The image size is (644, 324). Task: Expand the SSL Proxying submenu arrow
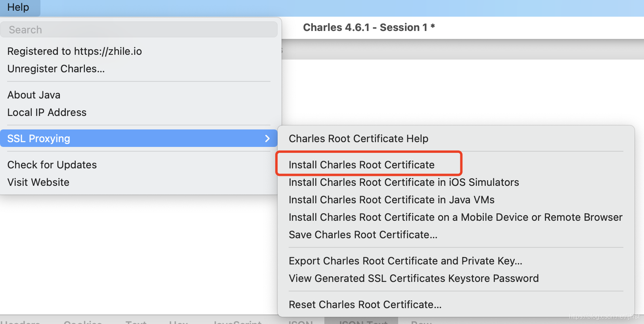pos(267,139)
